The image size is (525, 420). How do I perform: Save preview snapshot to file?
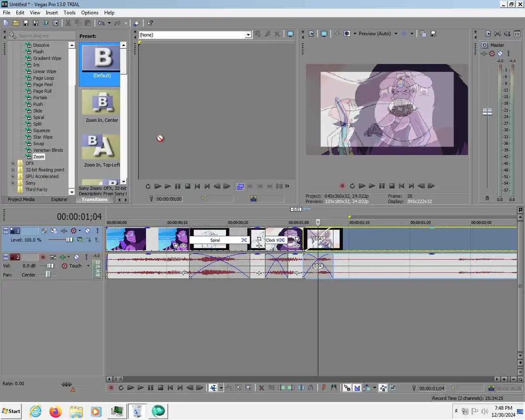tap(433, 34)
